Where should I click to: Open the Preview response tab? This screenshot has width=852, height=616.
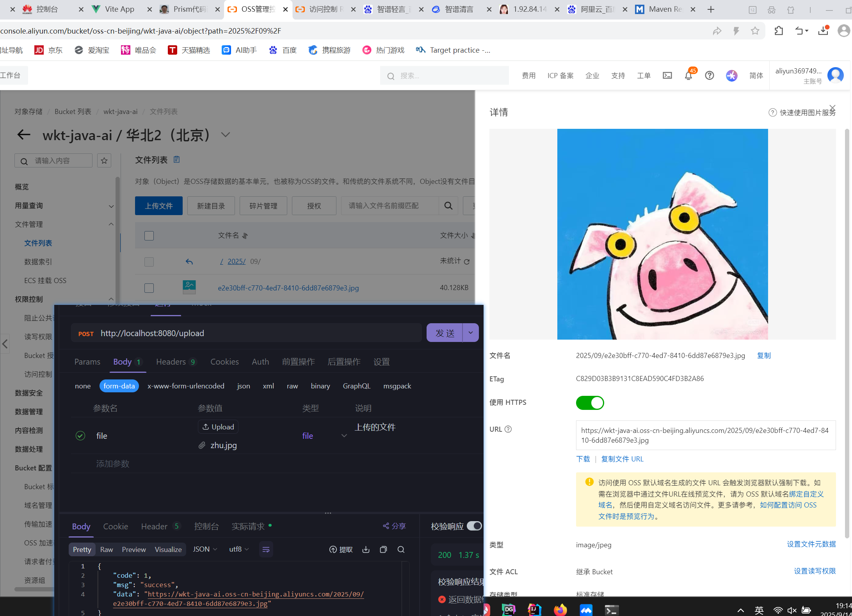tap(133, 549)
